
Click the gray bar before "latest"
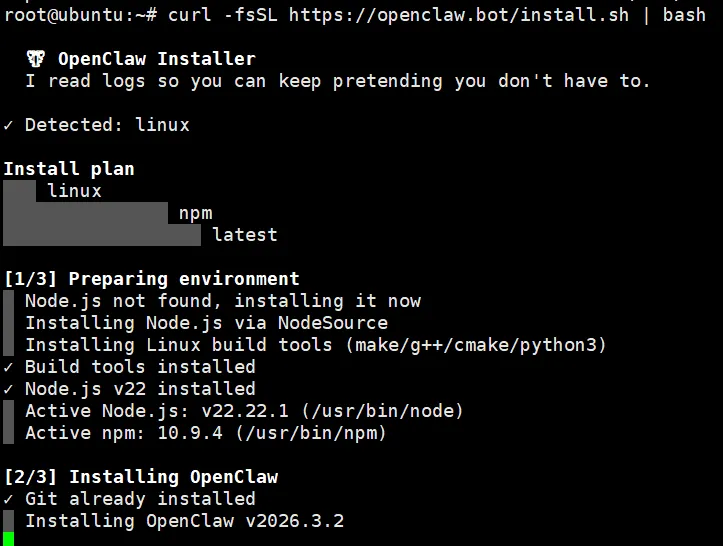[102, 235]
